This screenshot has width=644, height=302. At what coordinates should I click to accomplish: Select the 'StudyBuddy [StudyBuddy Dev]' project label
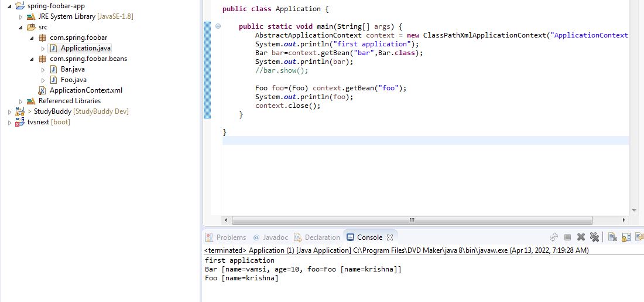(81, 111)
